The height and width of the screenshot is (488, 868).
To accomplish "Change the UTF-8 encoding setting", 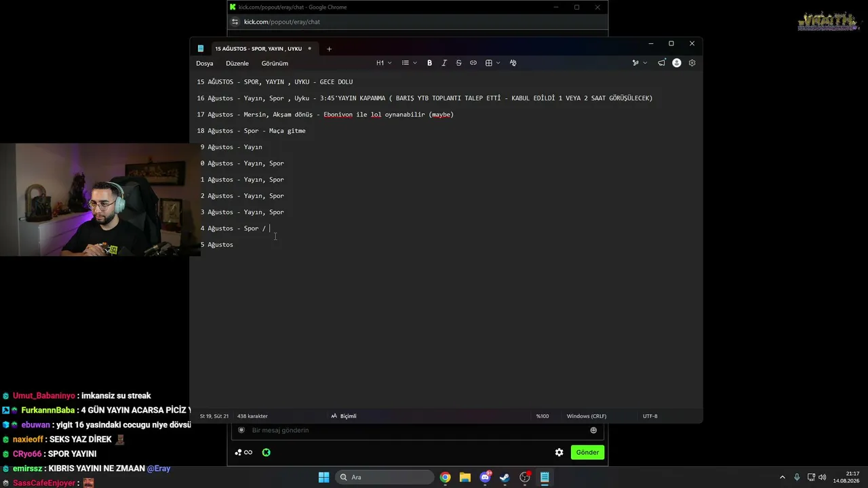I will (x=650, y=416).
